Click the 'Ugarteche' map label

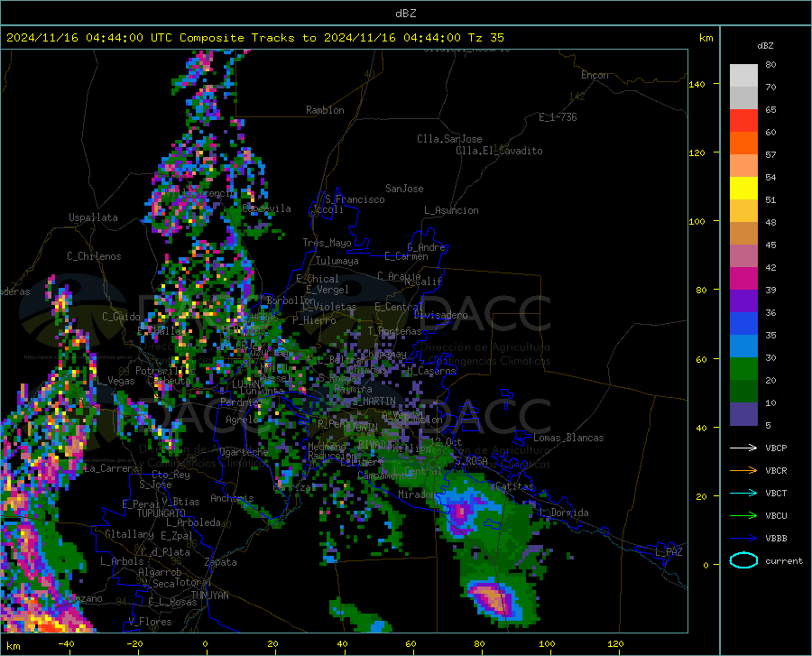click(x=244, y=452)
